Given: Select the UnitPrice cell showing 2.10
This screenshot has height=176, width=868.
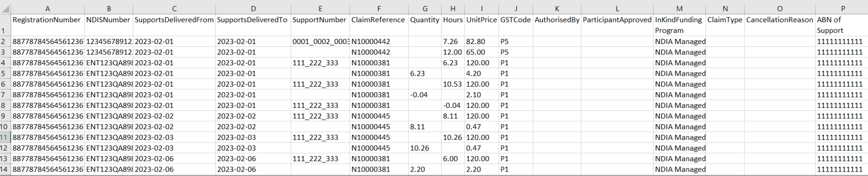Looking at the screenshot, I should pyautogui.click(x=482, y=95).
